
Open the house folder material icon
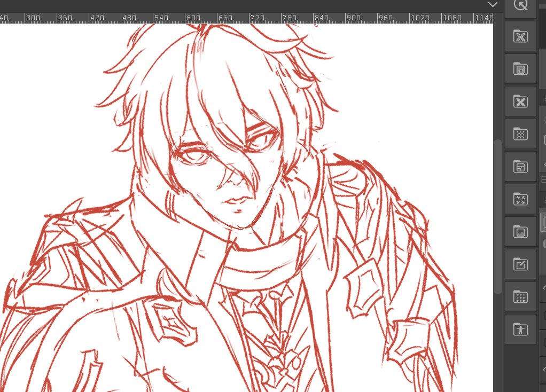click(x=520, y=68)
